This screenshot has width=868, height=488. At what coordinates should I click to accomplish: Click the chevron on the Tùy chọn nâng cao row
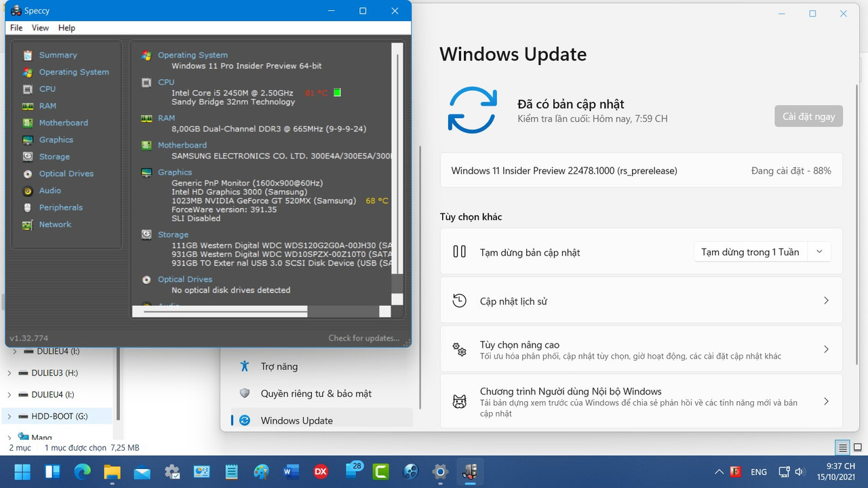[826, 349]
